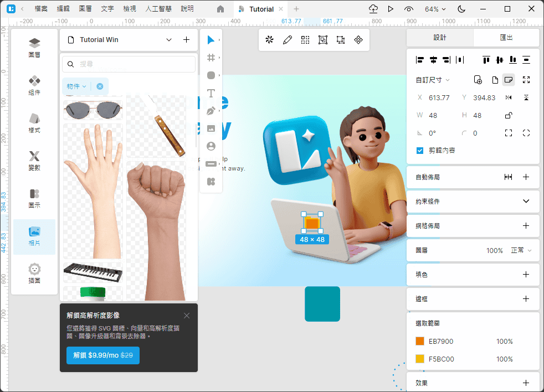544x392 pixels.
Task: Click the EB7900 orange color swatch
Action: [x=420, y=342]
